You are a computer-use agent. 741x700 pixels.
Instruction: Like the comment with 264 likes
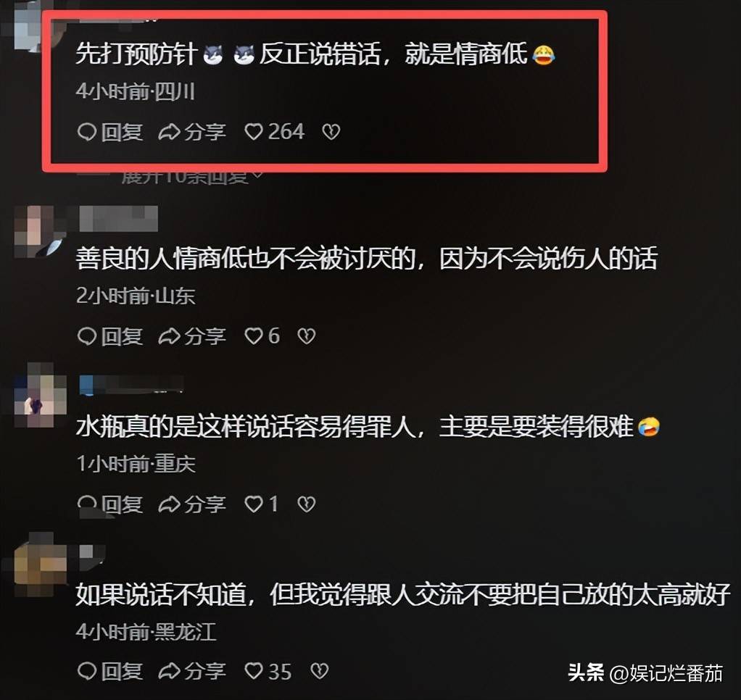tap(274, 132)
